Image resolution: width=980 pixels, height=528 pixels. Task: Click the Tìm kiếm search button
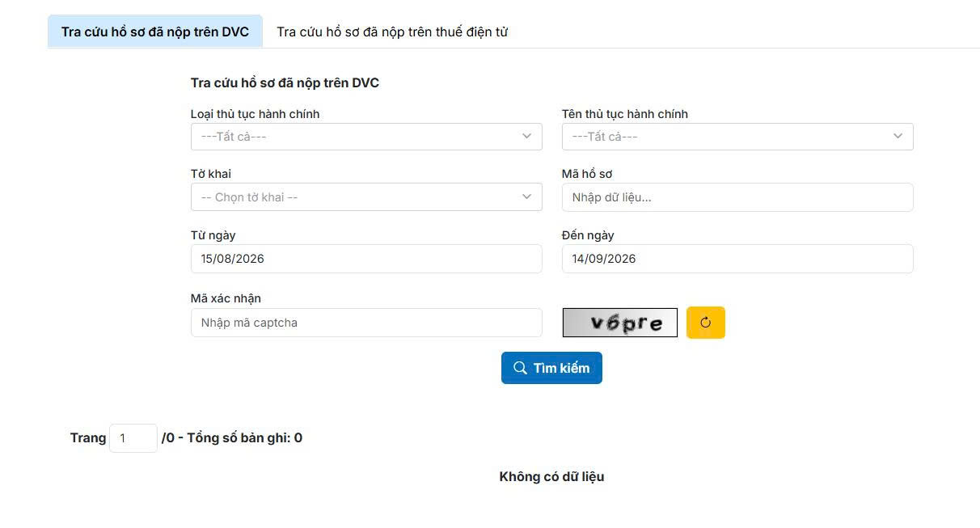[551, 368]
